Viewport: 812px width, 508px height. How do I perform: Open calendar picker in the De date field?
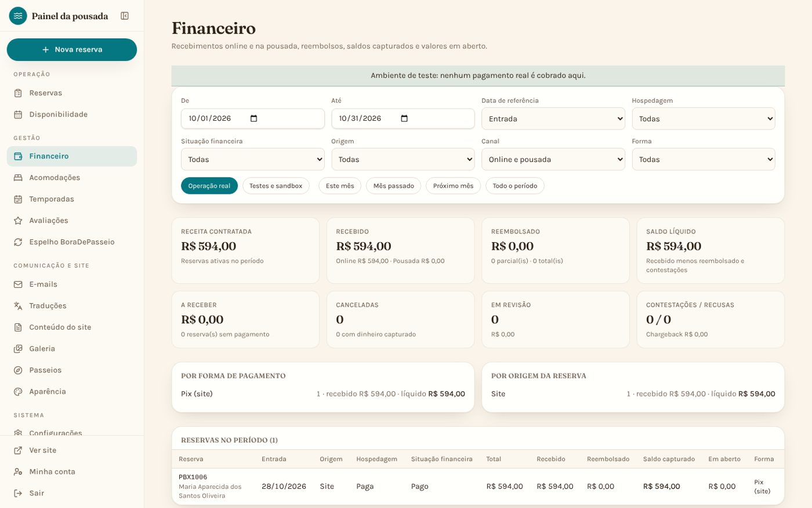click(253, 118)
